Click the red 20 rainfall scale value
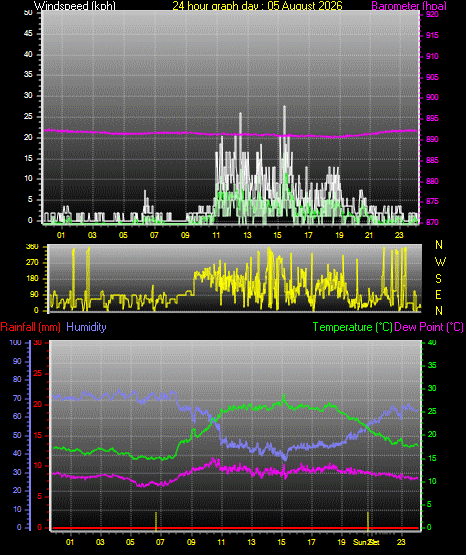The height and width of the screenshot is (555, 466). (x=38, y=404)
